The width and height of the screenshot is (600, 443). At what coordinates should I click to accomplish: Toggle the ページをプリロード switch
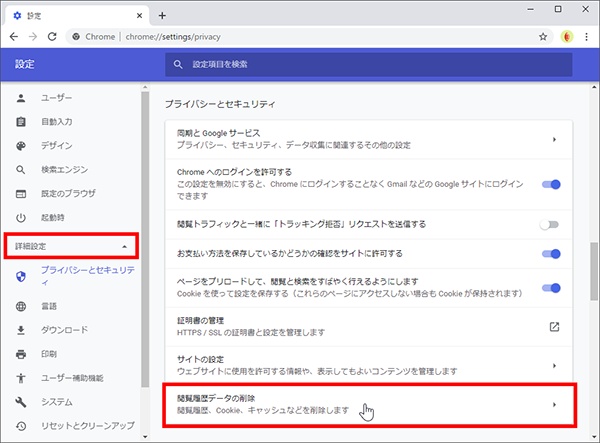coord(551,288)
